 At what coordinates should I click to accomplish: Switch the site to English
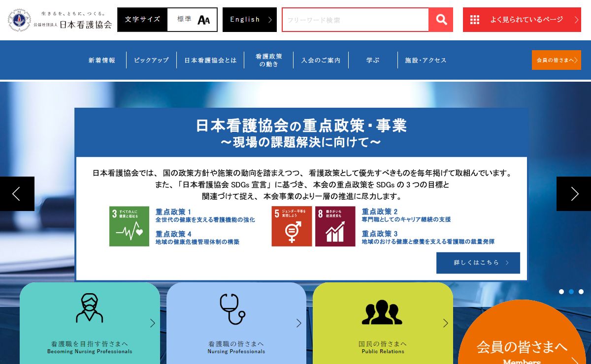[250, 20]
